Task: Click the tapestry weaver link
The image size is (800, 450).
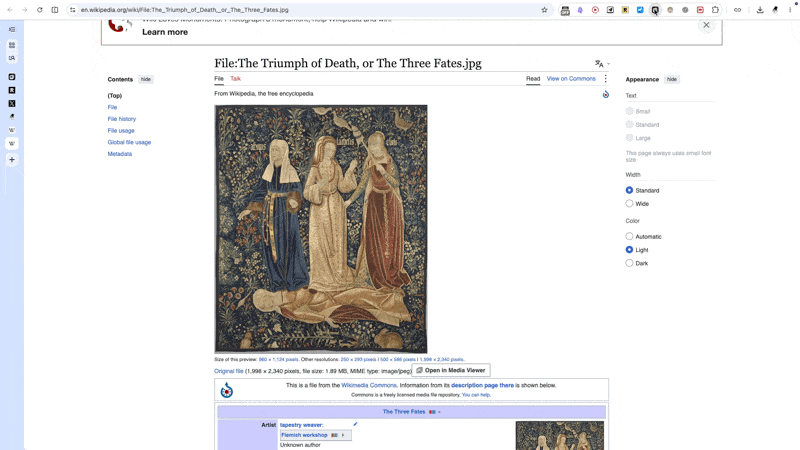Action: coord(301,425)
